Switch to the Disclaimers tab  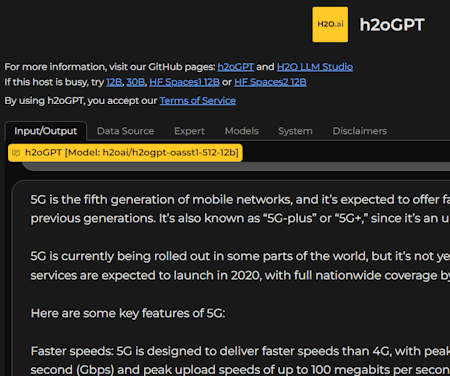click(360, 131)
